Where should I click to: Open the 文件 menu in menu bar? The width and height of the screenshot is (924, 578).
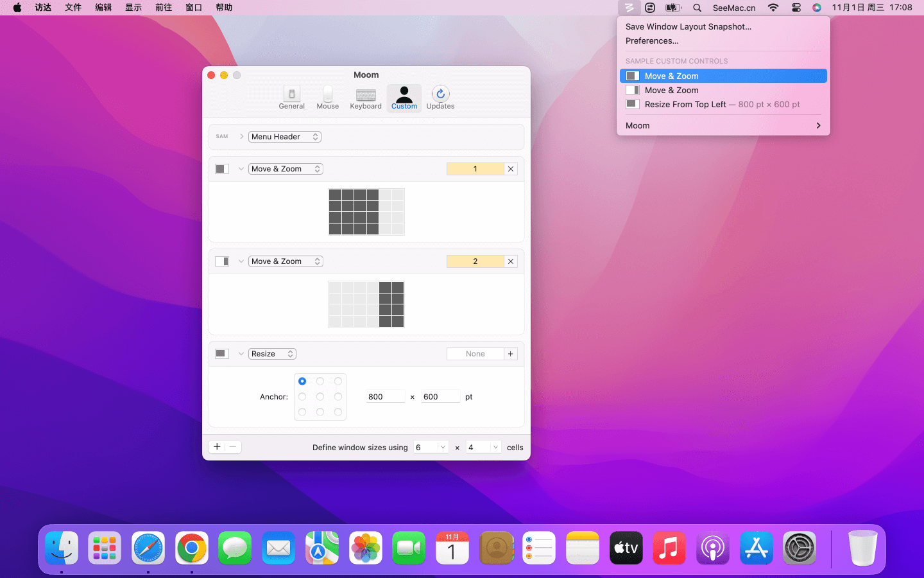point(73,8)
